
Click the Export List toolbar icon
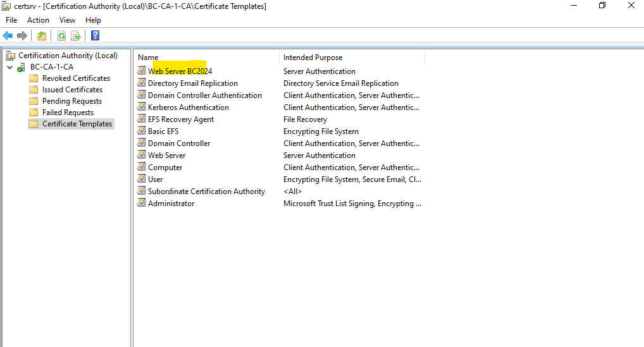tap(76, 35)
